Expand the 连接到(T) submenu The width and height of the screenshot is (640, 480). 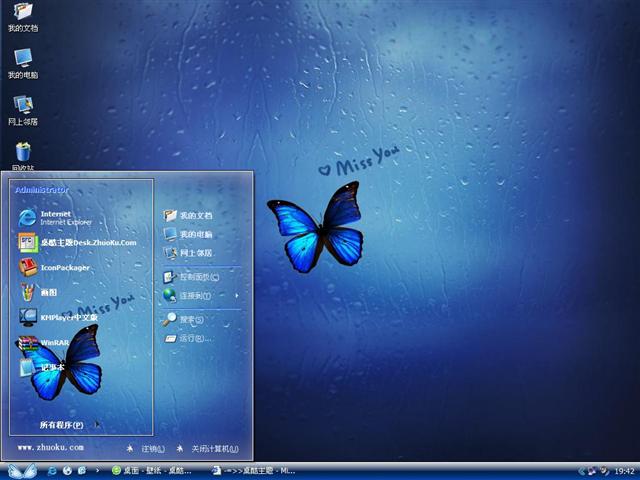click(x=202, y=296)
